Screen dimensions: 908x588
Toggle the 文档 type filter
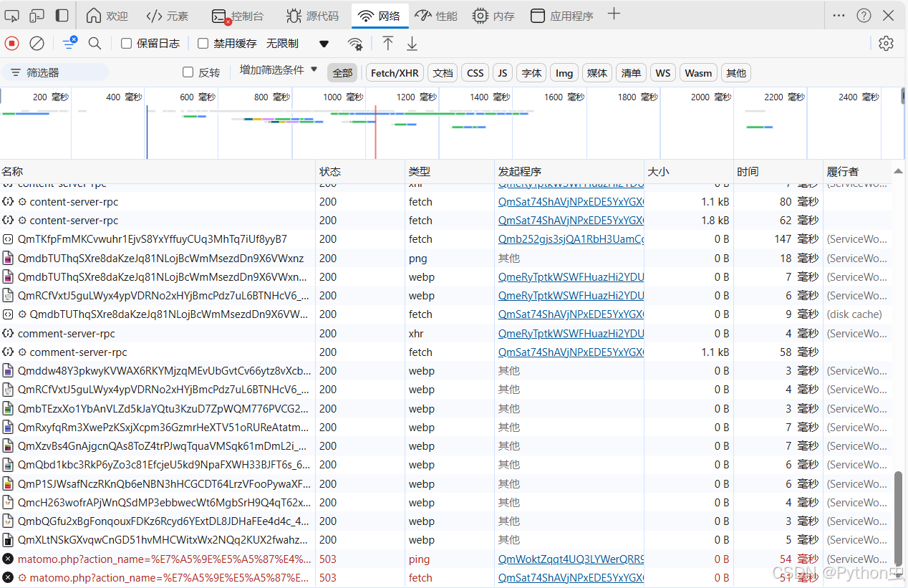(x=443, y=73)
